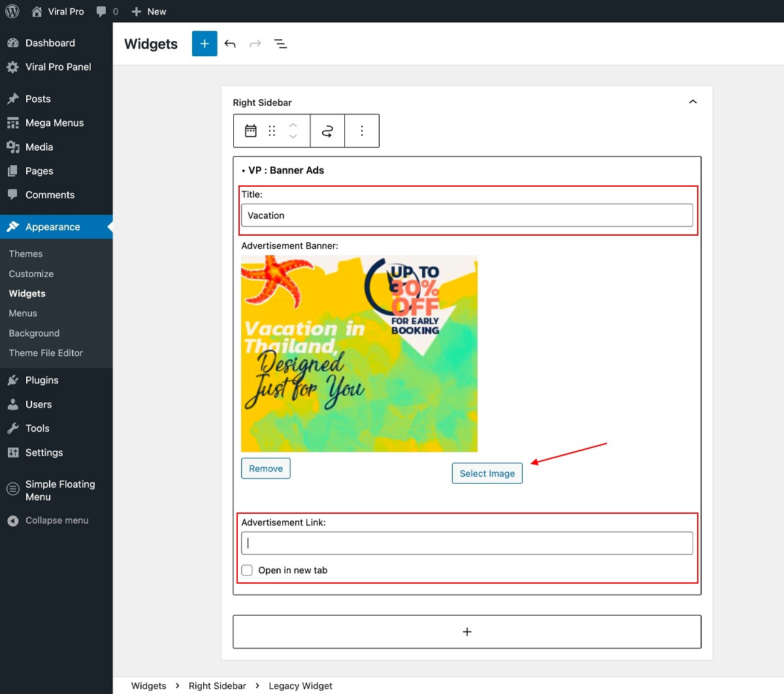Click the Redo arrow icon
Viewport: 784px width, 694px height.
255,44
